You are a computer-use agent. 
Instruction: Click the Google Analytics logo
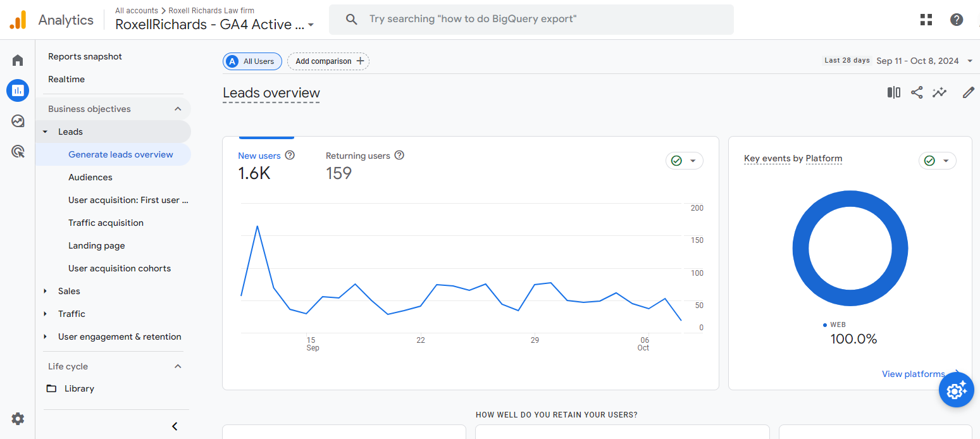[x=18, y=19]
